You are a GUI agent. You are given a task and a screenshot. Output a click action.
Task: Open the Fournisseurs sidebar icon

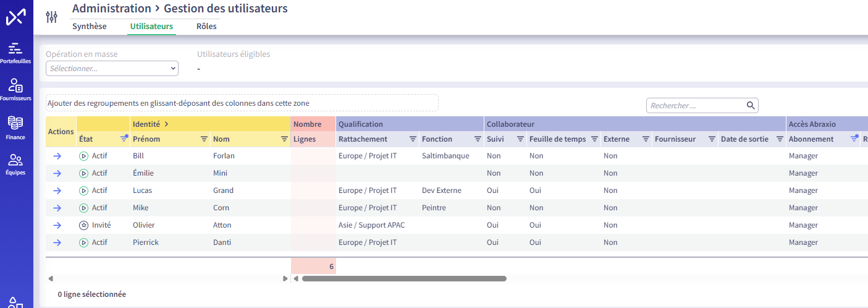coord(15,85)
